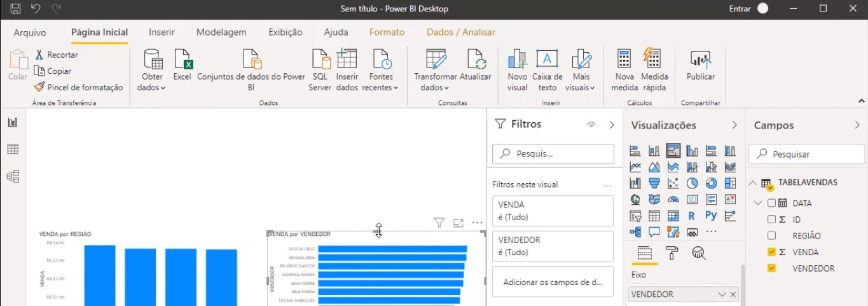This screenshot has height=306, width=868.
Task: Switch to Dados / Analisar tab
Action: (461, 32)
